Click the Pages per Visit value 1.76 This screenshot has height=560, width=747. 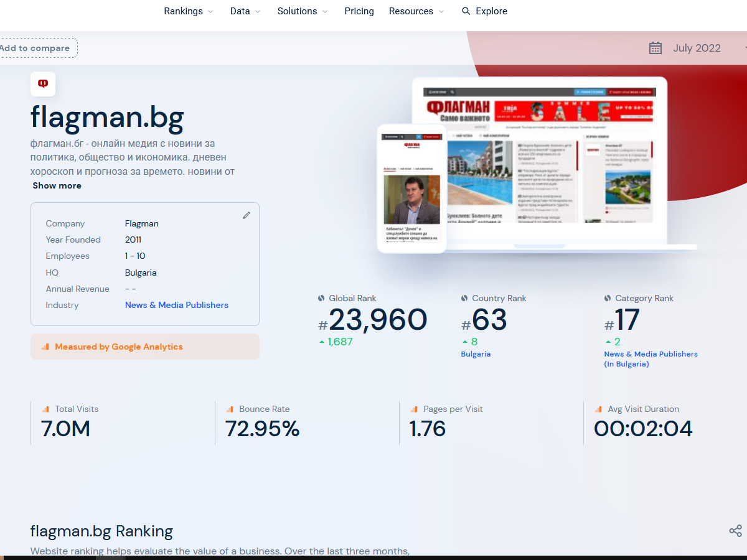pos(428,429)
